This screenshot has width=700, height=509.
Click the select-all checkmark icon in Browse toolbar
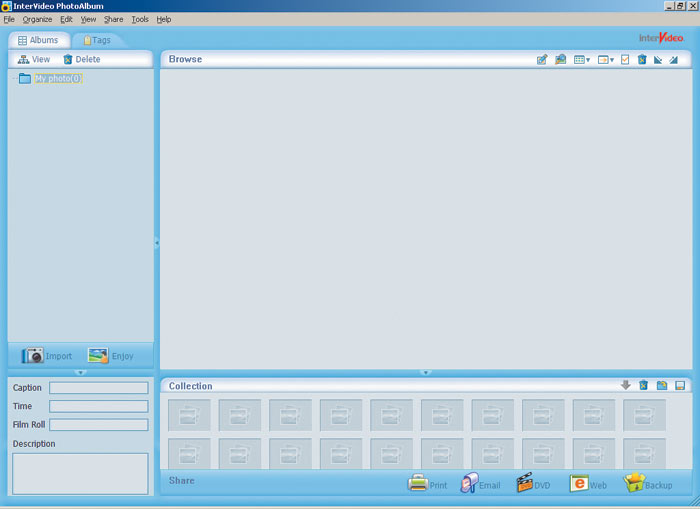(x=625, y=59)
